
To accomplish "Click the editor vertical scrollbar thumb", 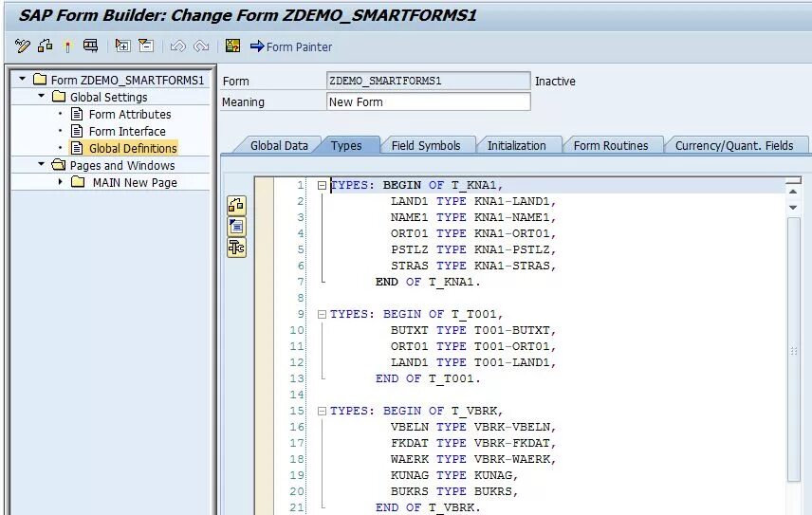I will point(793,350).
